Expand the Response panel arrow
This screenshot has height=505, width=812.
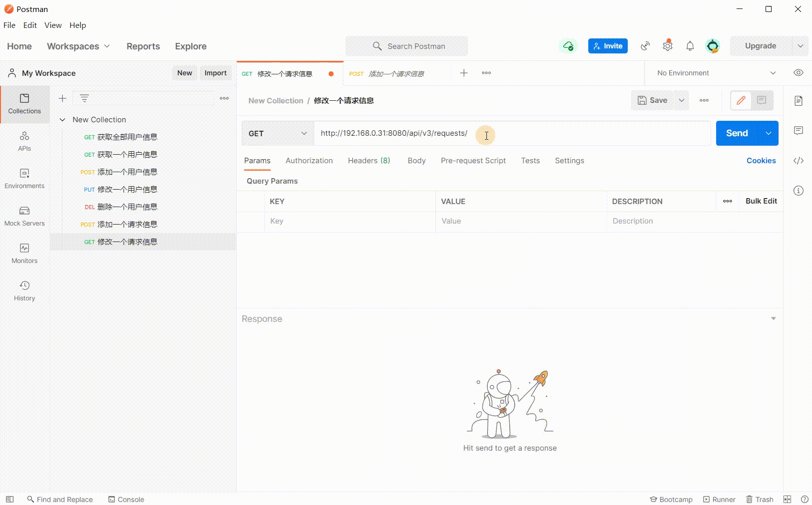773,318
